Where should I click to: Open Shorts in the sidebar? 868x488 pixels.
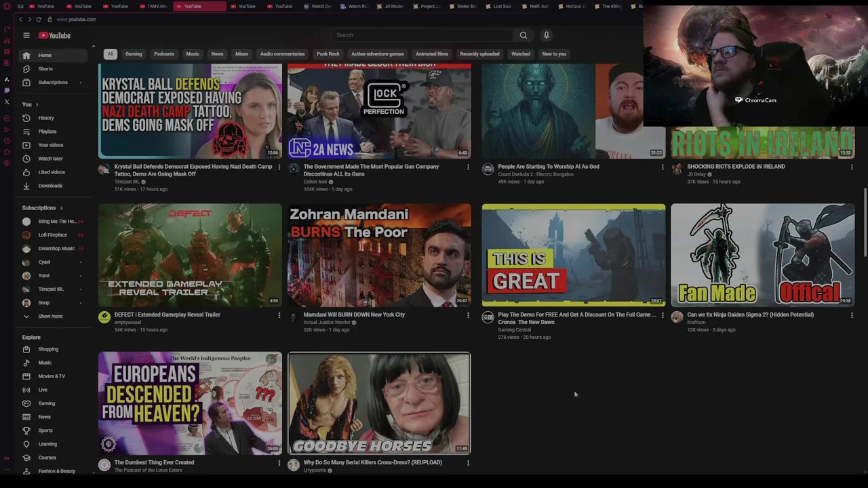coord(53,68)
